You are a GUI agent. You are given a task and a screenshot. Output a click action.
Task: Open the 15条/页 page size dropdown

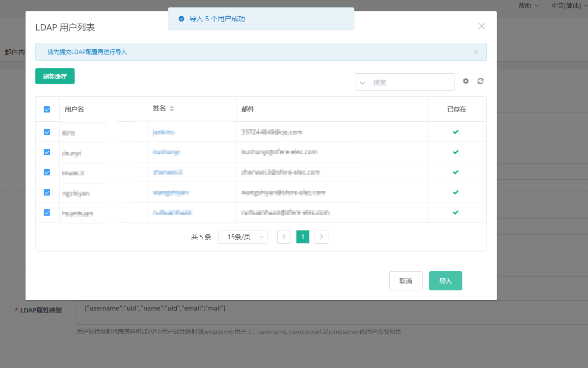coord(242,236)
